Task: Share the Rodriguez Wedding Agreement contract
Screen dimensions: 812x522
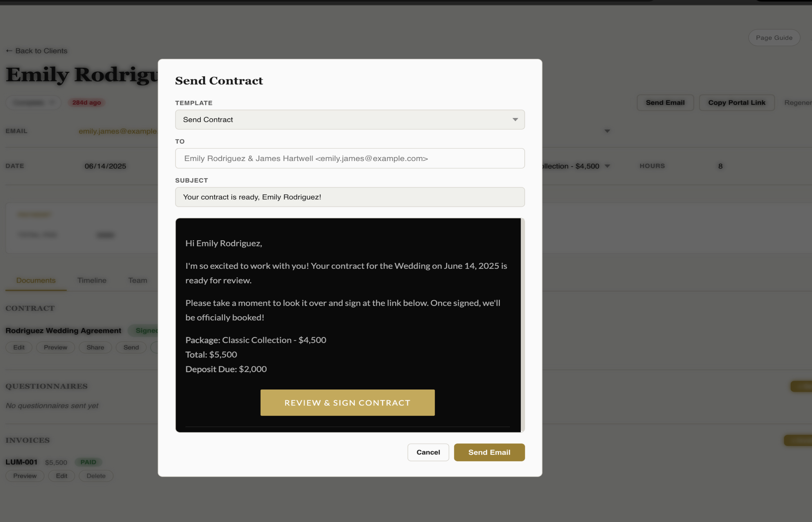Action: pos(95,347)
